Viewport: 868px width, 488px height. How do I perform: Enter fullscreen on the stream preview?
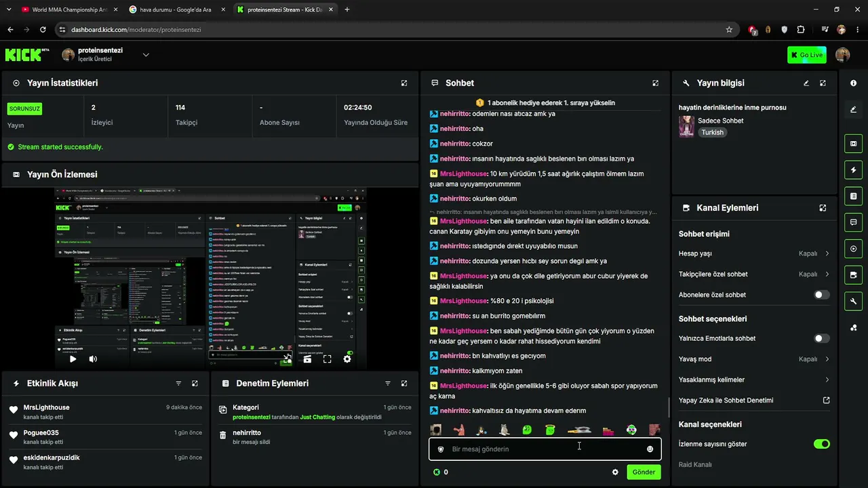327,359
